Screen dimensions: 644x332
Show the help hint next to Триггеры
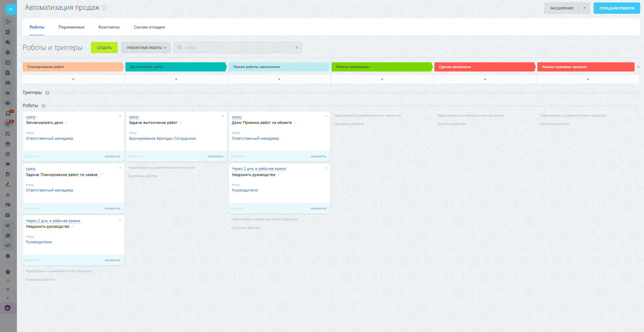coord(47,93)
